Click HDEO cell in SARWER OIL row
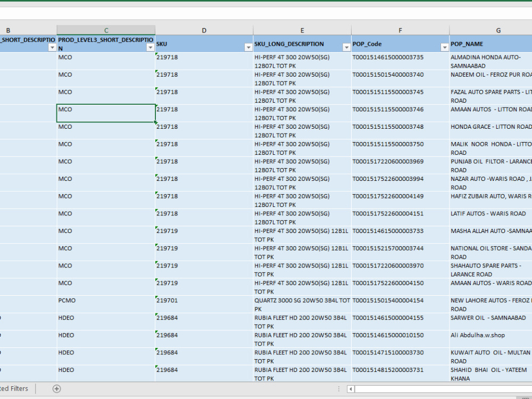 click(x=106, y=322)
